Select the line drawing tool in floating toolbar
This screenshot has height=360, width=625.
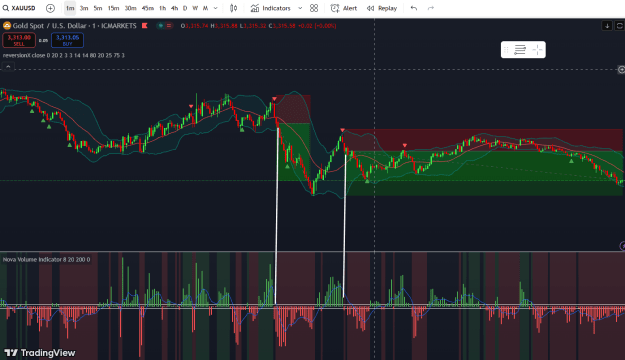click(520, 50)
